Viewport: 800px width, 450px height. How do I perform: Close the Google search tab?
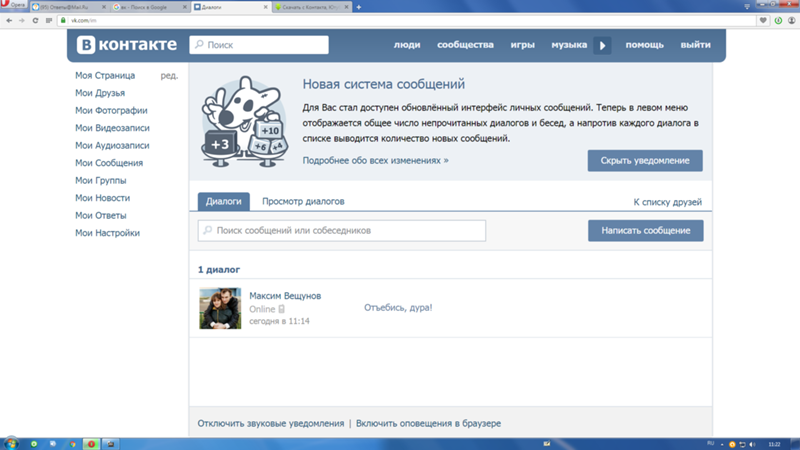click(185, 7)
